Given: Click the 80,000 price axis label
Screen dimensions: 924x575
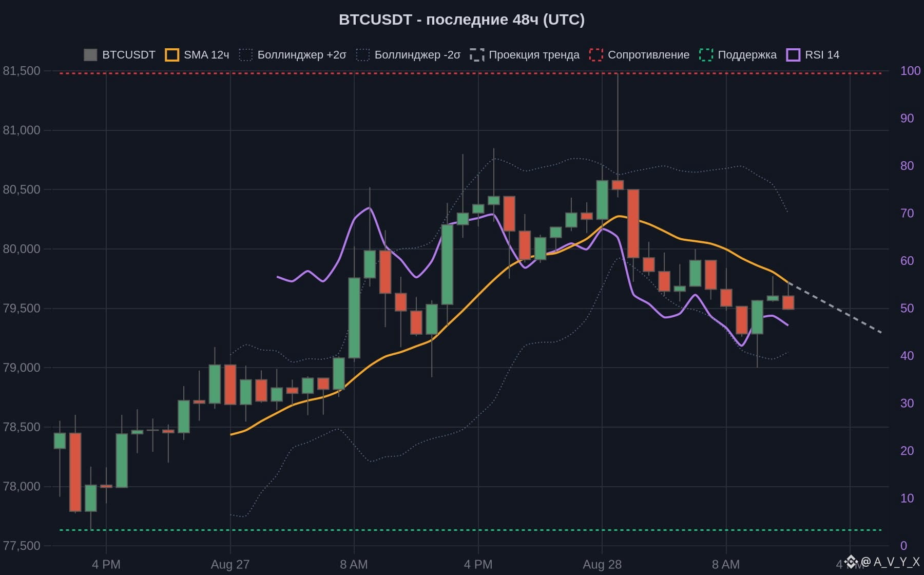Looking at the screenshot, I should pyautogui.click(x=22, y=249).
